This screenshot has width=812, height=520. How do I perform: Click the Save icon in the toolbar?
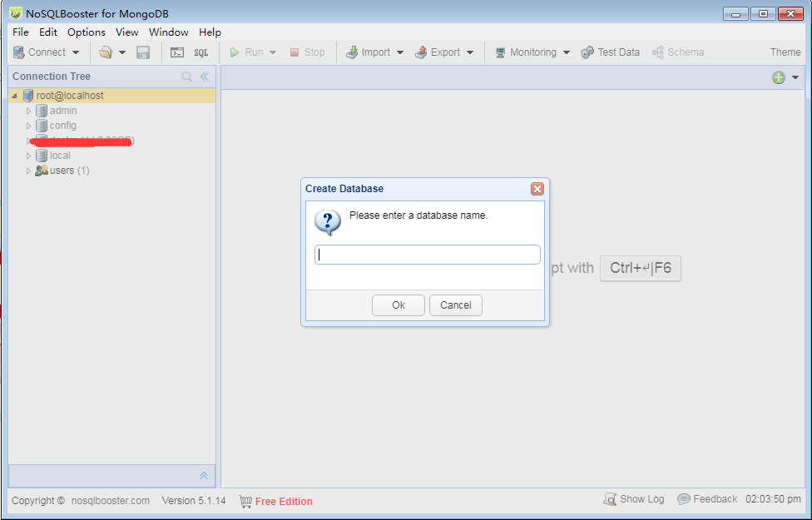(x=142, y=52)
